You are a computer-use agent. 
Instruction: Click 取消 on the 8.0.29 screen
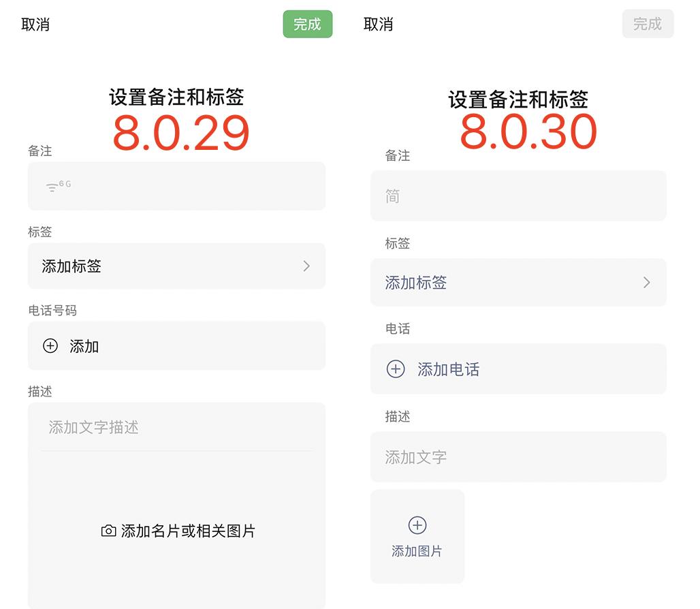35,25
